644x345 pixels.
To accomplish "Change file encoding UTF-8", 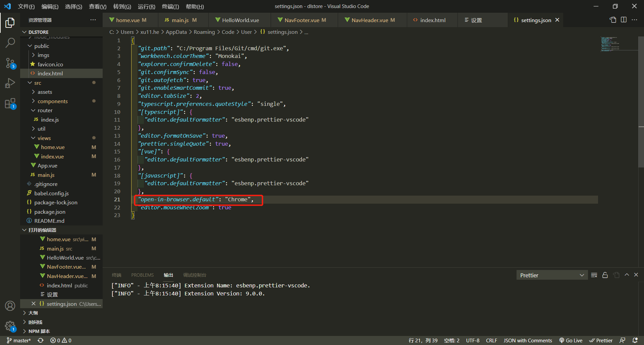I will point(473,340).
